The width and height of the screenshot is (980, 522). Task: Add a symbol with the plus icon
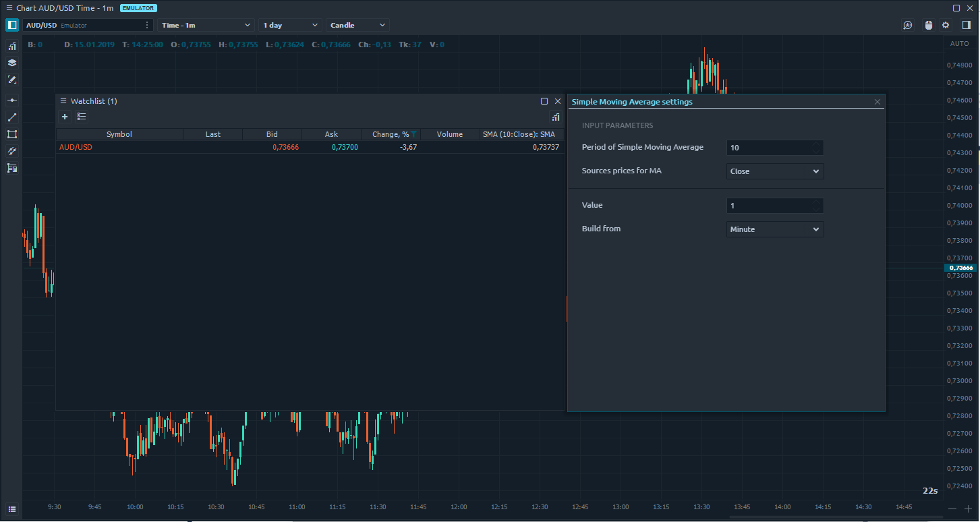(x=65, y=117)
